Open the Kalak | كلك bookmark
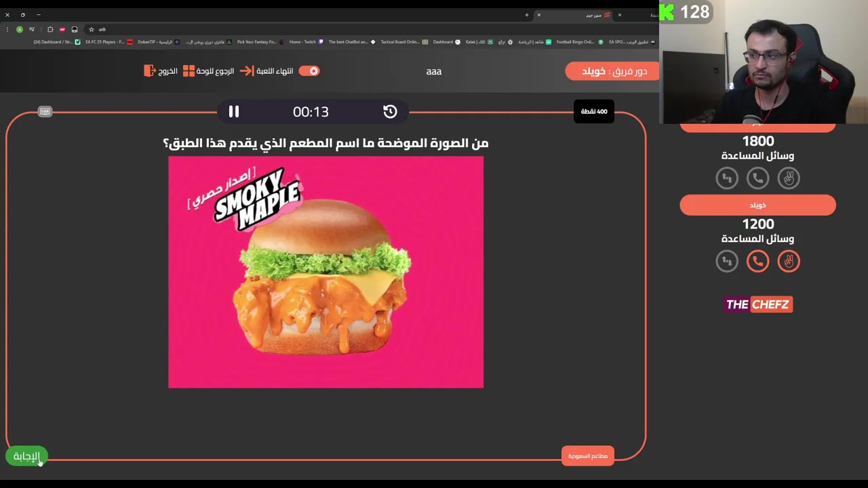 (479, 42)
